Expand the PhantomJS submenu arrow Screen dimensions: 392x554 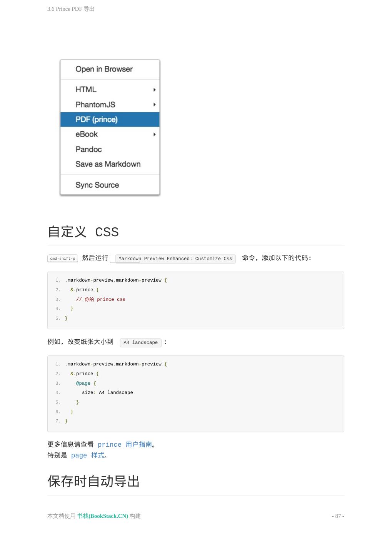(154, 105)
